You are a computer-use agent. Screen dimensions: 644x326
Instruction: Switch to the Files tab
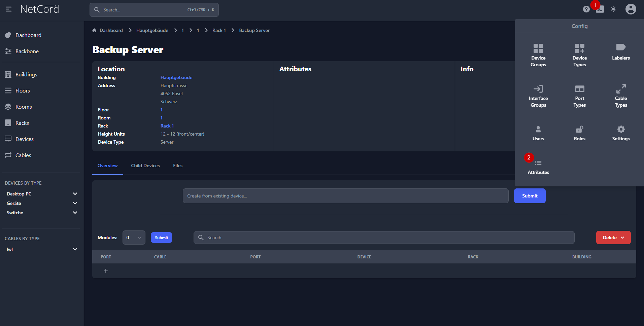178,166
